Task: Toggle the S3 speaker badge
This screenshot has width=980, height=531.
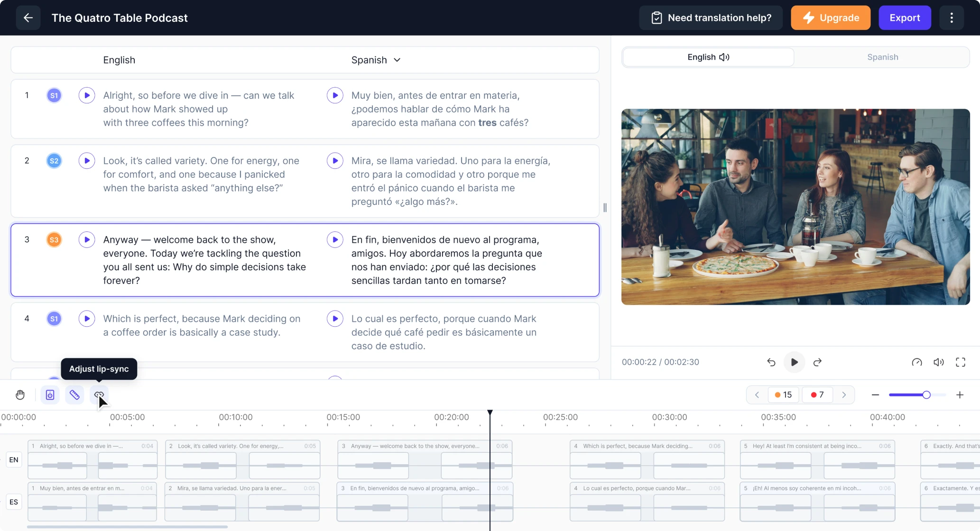Action: pos(54,240)
